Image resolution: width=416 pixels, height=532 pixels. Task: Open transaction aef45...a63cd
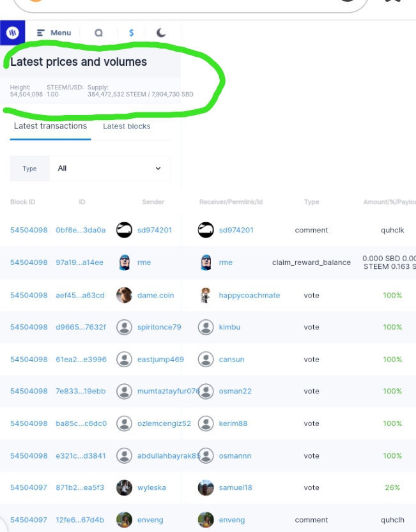[80, 295]
